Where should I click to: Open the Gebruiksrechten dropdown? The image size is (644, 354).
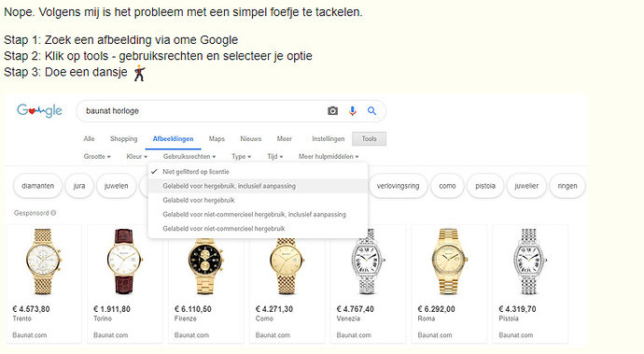(189, 157)
